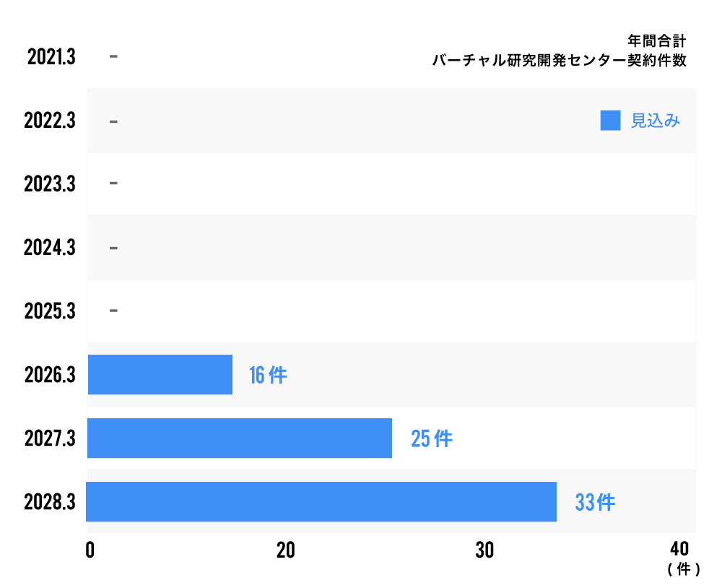Click the 年間合計 title text
Image resolution: width=722 pixels, height=588 pixels.
pos(657,41)
